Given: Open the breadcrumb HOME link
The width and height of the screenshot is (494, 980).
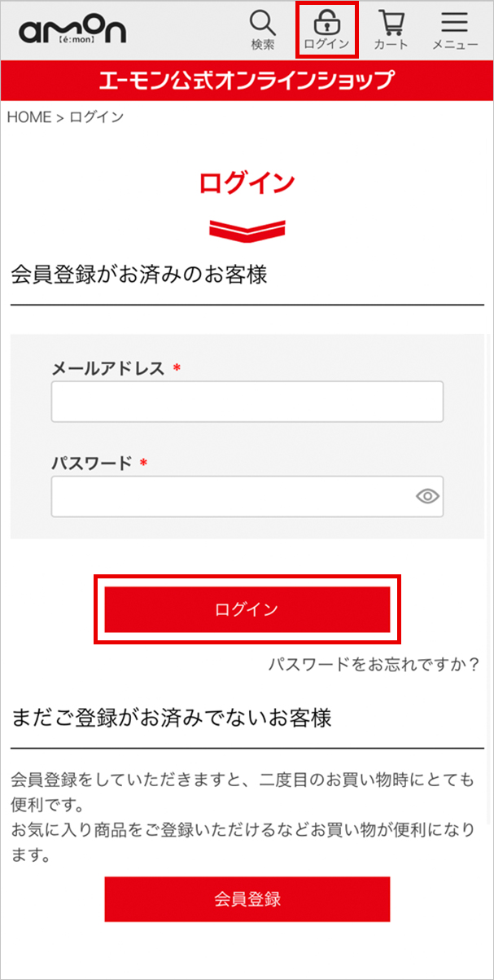Looking at the screenshot, I should [x=26, y=116].
